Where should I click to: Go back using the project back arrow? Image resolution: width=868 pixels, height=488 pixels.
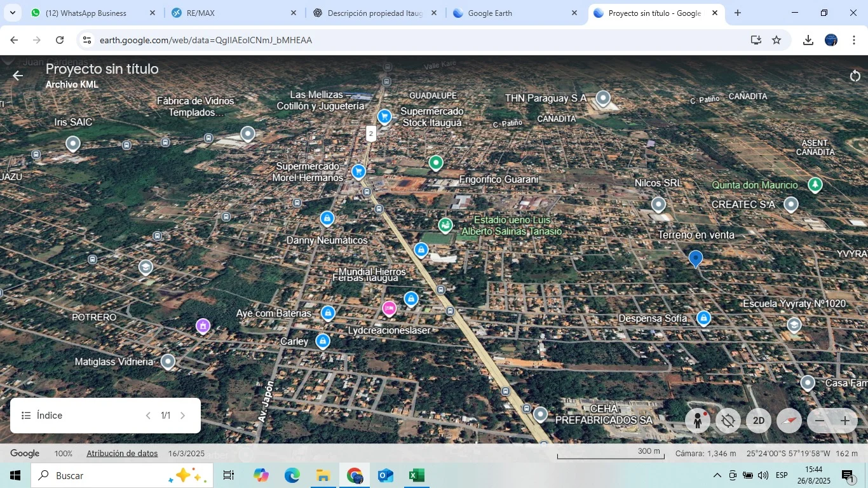18,76
